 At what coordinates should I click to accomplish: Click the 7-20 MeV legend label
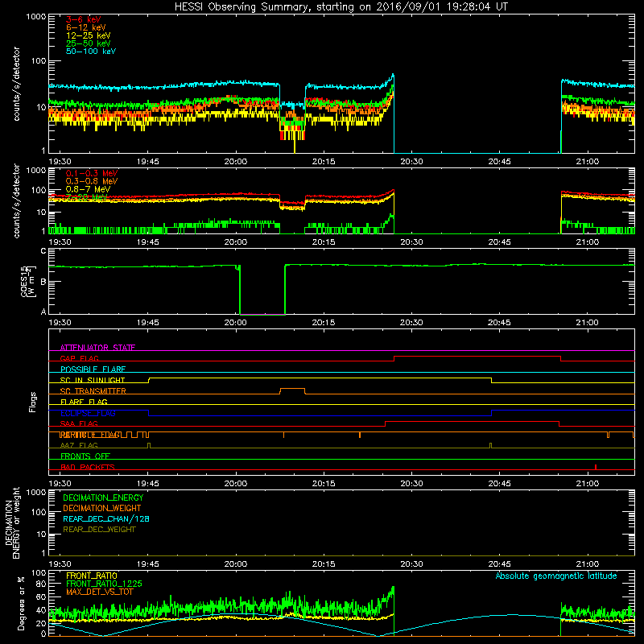(x=86, y=197)
